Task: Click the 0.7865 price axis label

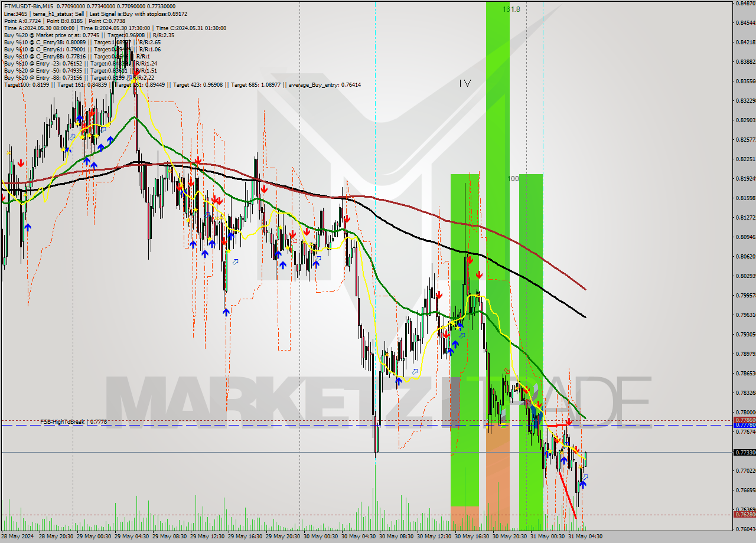Action: pyautogui.click(x=745, y=373)
